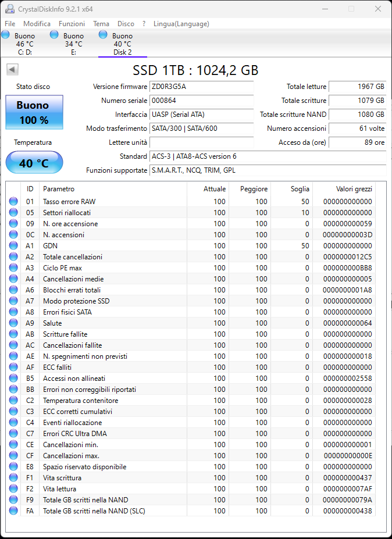Click the 40 °C temperature button
The height and width of the screenshot is (539, 392).
[34, 163]
